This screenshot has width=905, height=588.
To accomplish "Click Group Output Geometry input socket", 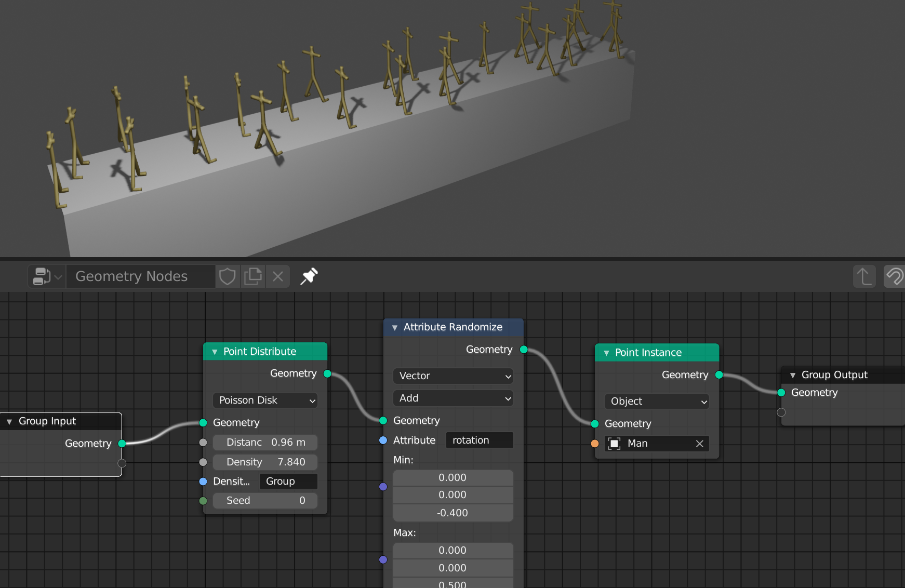I will pos(781,393).
